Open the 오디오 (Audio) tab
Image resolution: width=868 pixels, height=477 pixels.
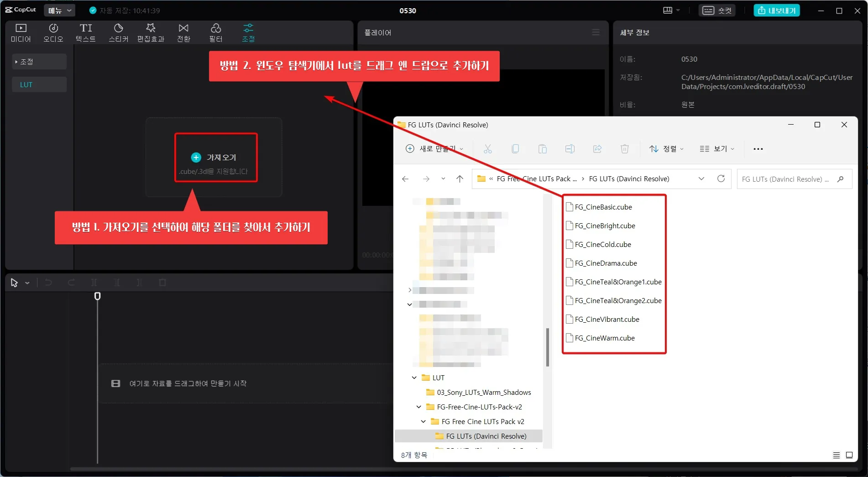[53, 33]
